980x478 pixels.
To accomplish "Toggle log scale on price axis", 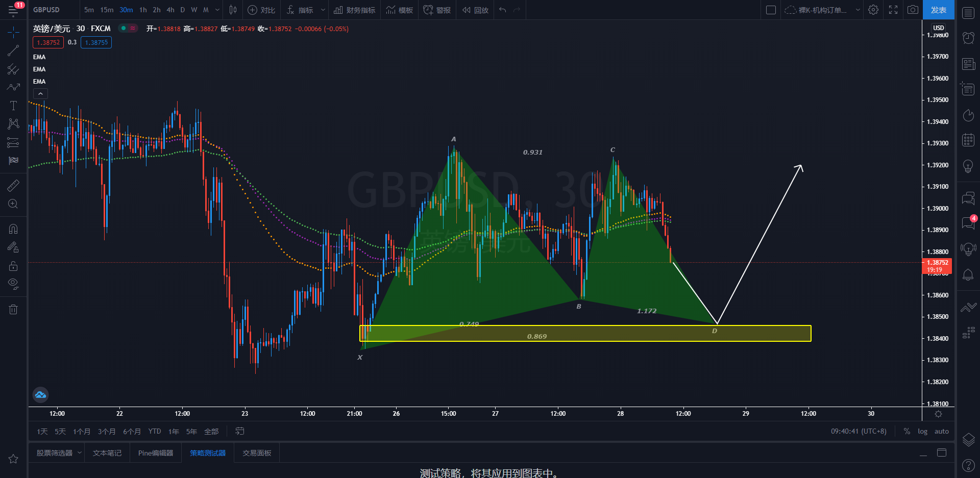I will tap(922, 431).
